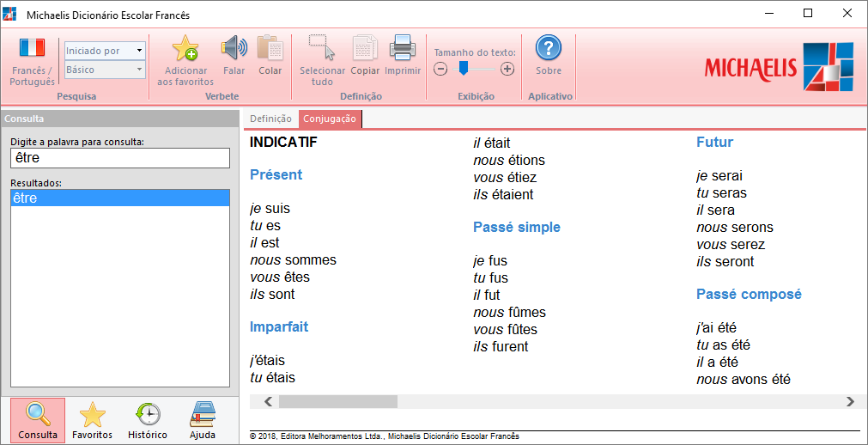Click the line 'vous êtes'
868x445 pixels.
click(x=280, y=277)
